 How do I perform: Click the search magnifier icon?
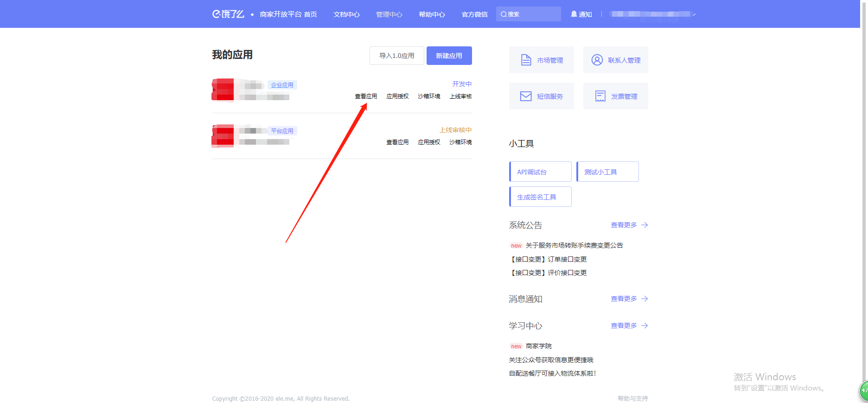click(x=504, y=14)
